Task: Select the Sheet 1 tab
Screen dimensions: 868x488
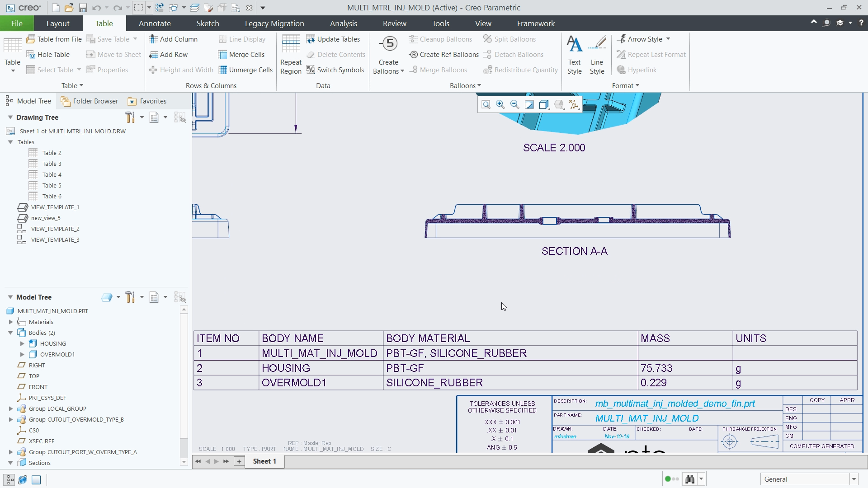Action: pos(264,461)
